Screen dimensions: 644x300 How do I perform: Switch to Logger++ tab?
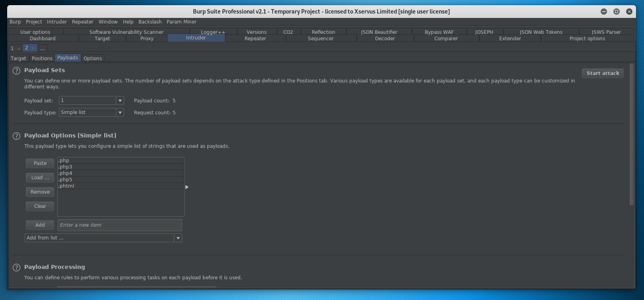[213, 32]
